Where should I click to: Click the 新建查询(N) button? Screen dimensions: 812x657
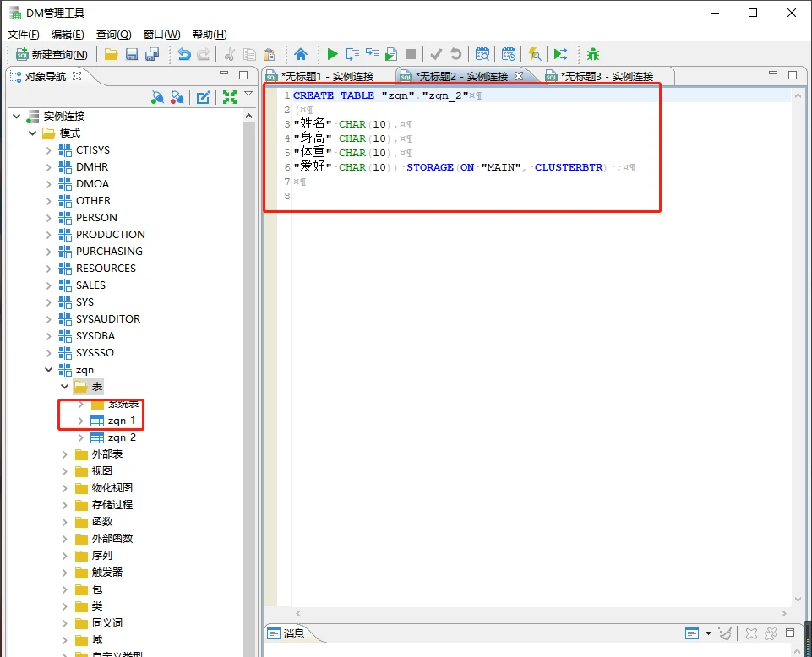click(x=52, y=54)
